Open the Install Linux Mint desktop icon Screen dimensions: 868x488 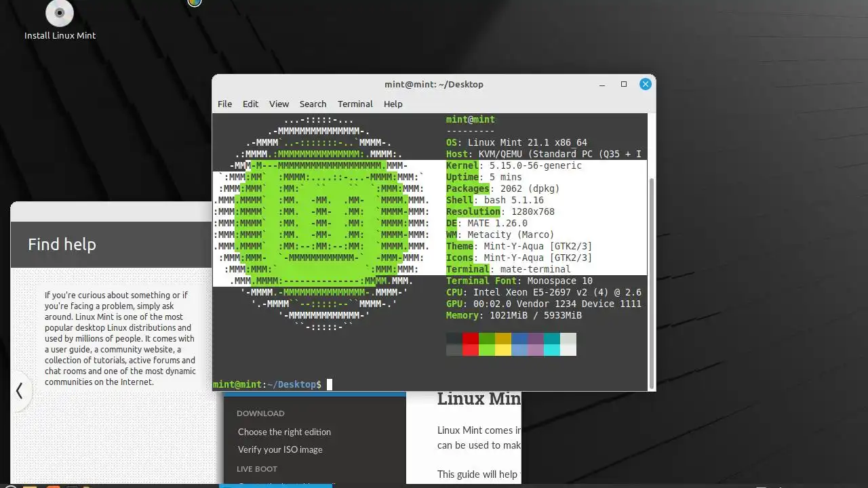point(60,20)
